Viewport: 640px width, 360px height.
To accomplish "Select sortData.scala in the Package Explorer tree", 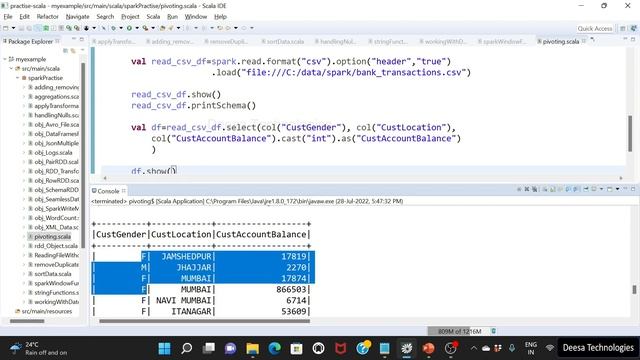I will pos(52,274).
